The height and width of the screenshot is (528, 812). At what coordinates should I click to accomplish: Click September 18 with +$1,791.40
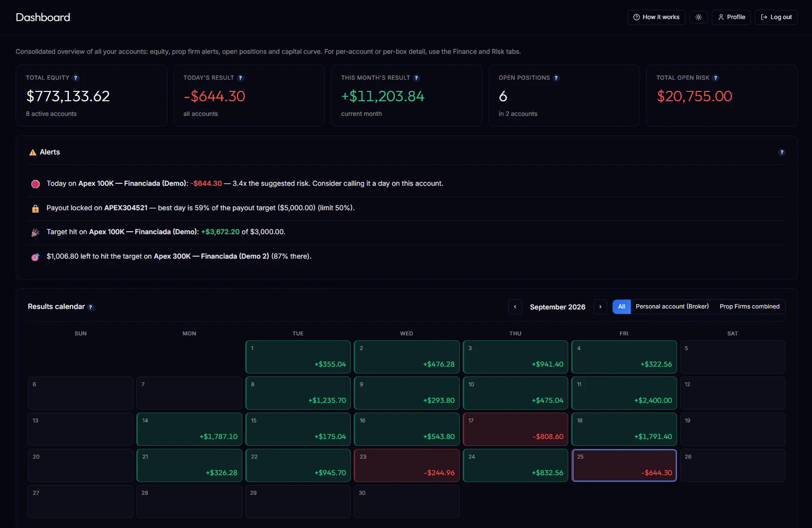[624, 429]
